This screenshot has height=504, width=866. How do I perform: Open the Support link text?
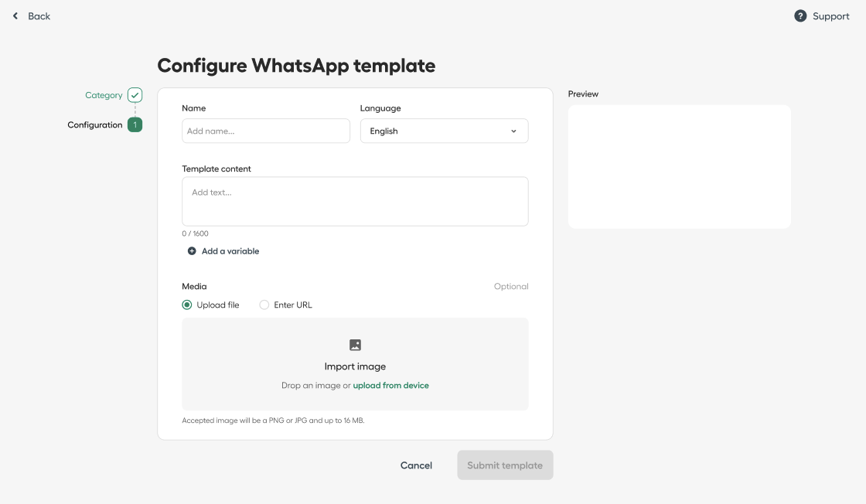[830, 16]
